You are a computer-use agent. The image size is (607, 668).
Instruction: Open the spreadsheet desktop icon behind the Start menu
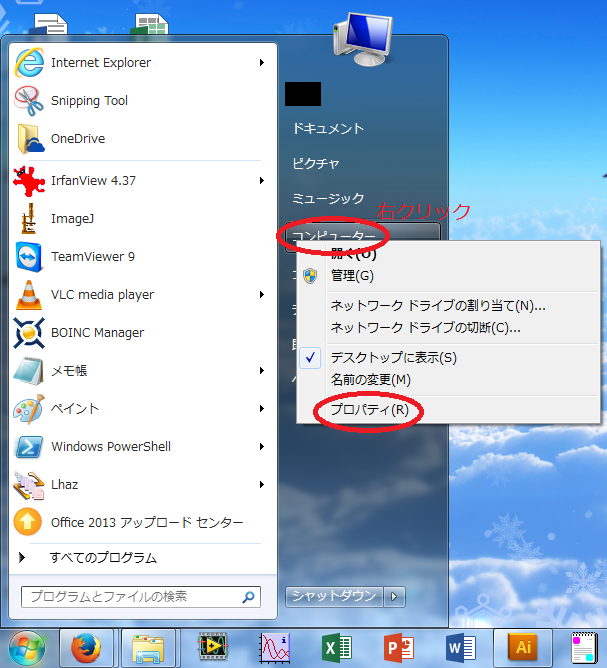point(150,24)
